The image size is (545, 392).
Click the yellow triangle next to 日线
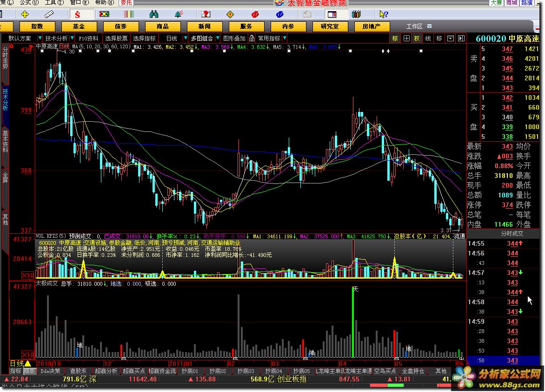point(28,364)
